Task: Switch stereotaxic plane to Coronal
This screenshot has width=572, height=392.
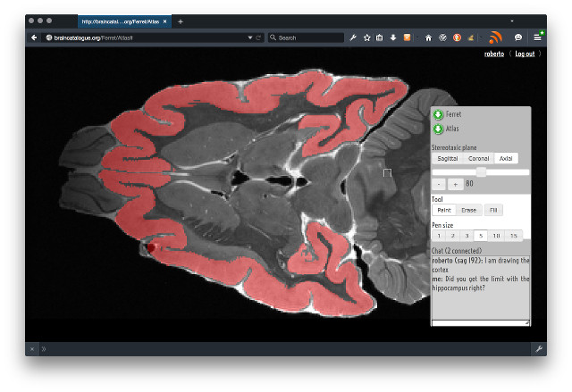Action: (478, 158)
